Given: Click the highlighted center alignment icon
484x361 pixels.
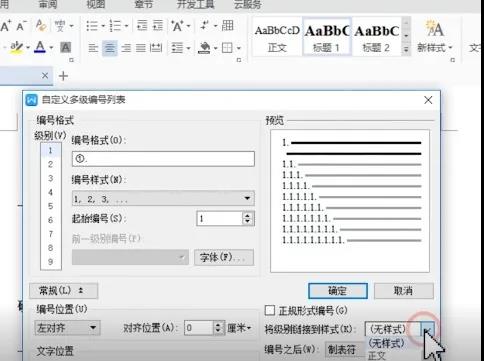Looking at the screenshot, I should (110, 48).
